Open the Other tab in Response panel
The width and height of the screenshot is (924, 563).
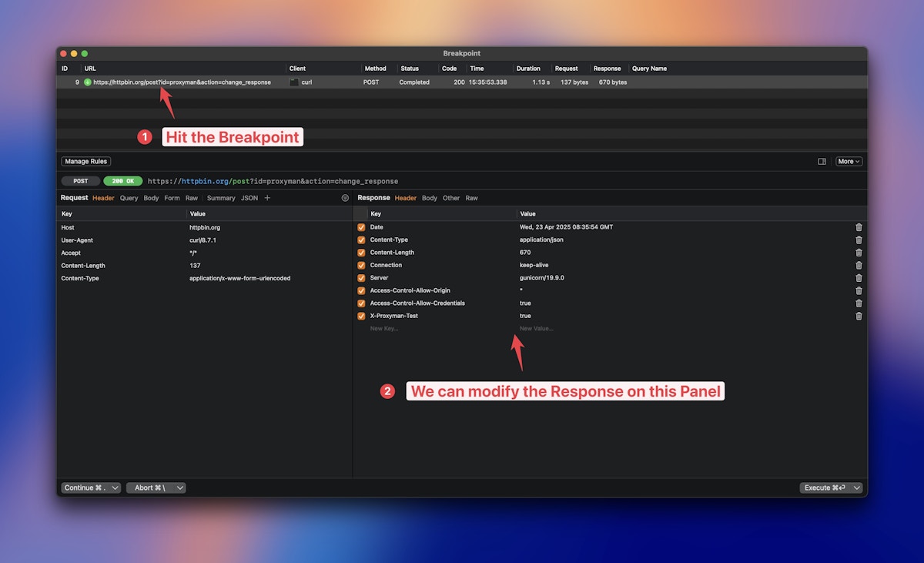click(450, 198)
